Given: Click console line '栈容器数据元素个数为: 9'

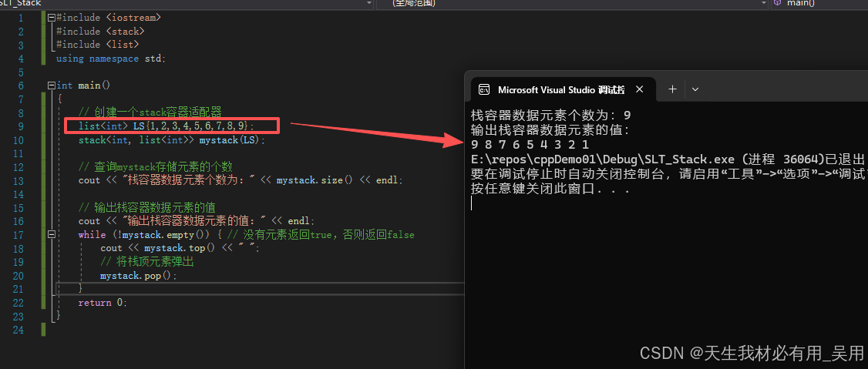Looking at the screenshot, I should pyautogui.click(x=551, y=116).
